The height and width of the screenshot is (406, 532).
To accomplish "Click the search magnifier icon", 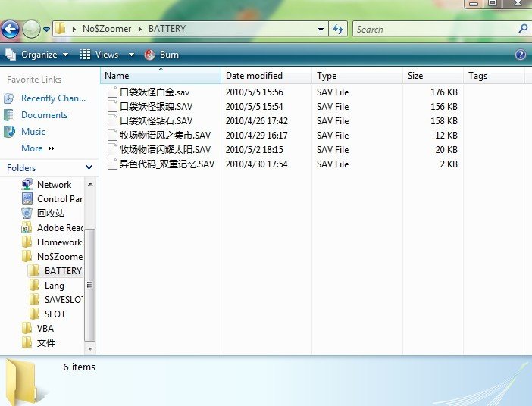I will tap(522, 29).
